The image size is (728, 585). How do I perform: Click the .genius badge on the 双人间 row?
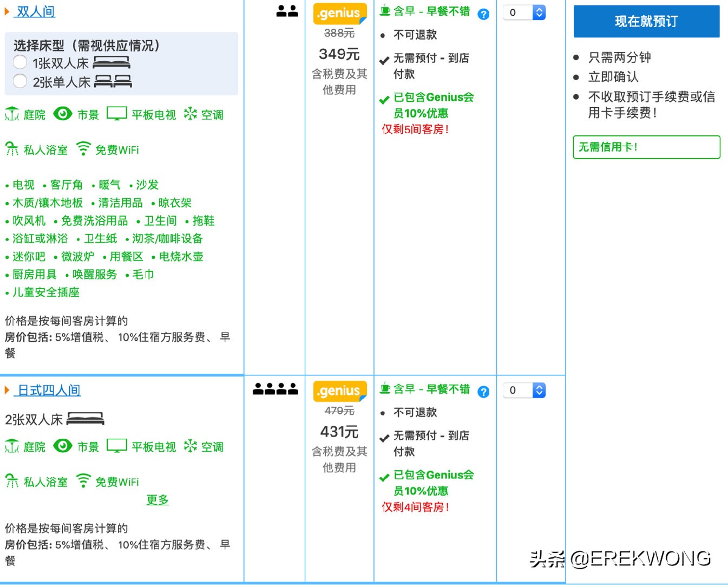339,13
